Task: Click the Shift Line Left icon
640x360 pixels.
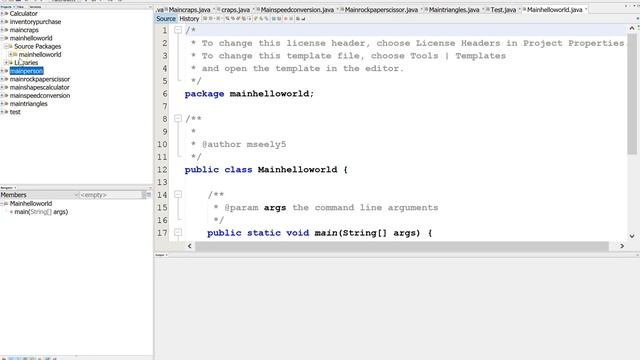Action: pyautogui.click(x=274, y=18)
